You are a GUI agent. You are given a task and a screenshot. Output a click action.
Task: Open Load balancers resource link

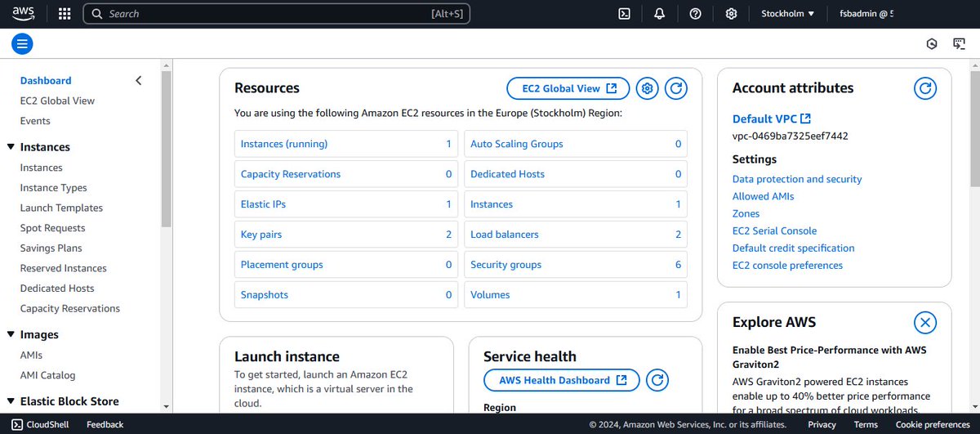pos(504,235)
